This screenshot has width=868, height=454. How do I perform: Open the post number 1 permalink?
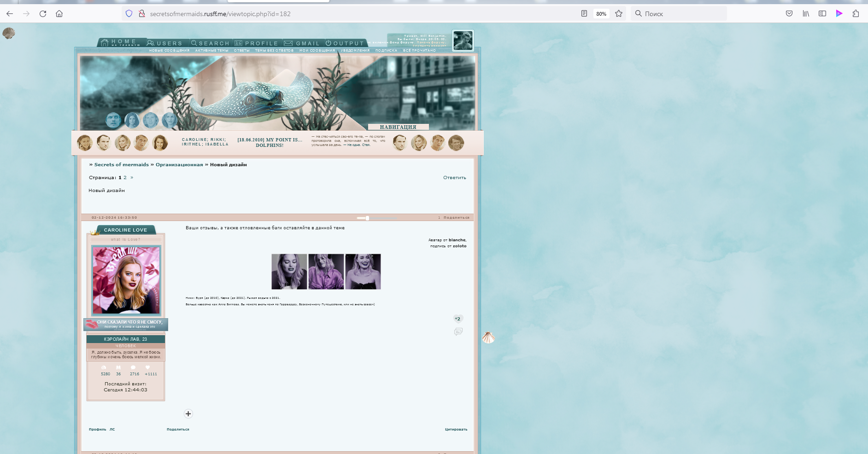click(439, 218)
